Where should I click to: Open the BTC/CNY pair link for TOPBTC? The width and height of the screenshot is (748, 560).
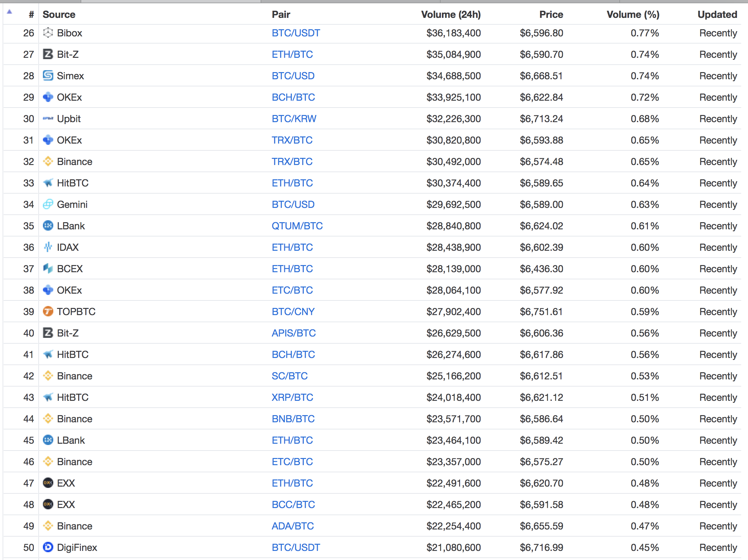pyautogui.click(x=293, y=311)
